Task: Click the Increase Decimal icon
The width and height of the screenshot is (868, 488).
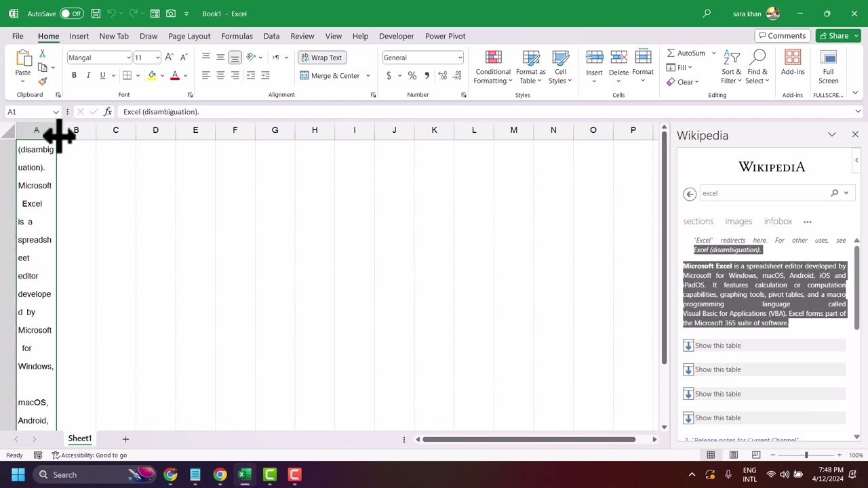Action: pos(442,75)
